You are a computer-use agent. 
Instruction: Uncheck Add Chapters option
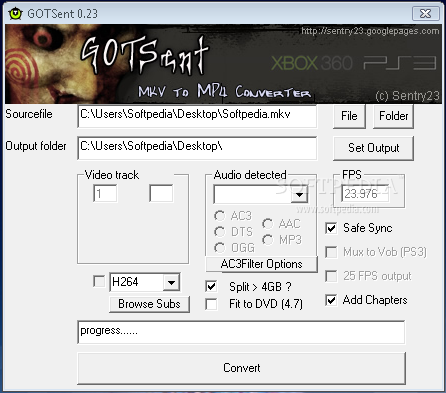tap(331, 300)
